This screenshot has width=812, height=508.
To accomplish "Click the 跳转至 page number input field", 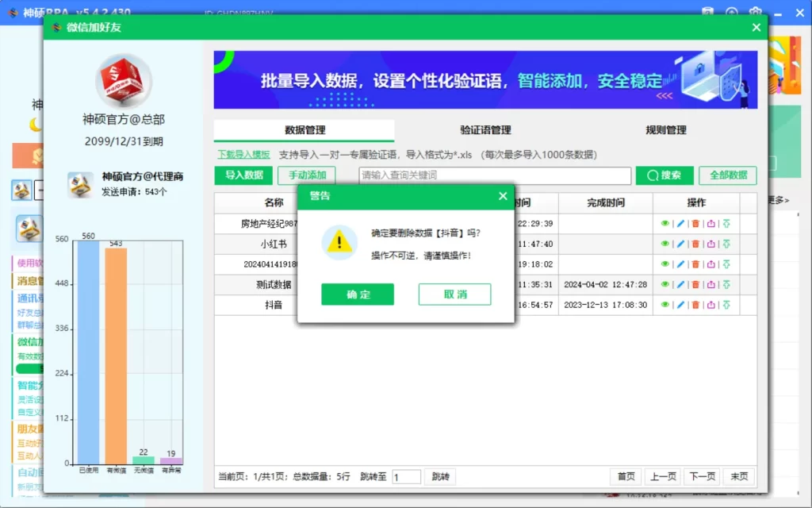I will point(407,476).
